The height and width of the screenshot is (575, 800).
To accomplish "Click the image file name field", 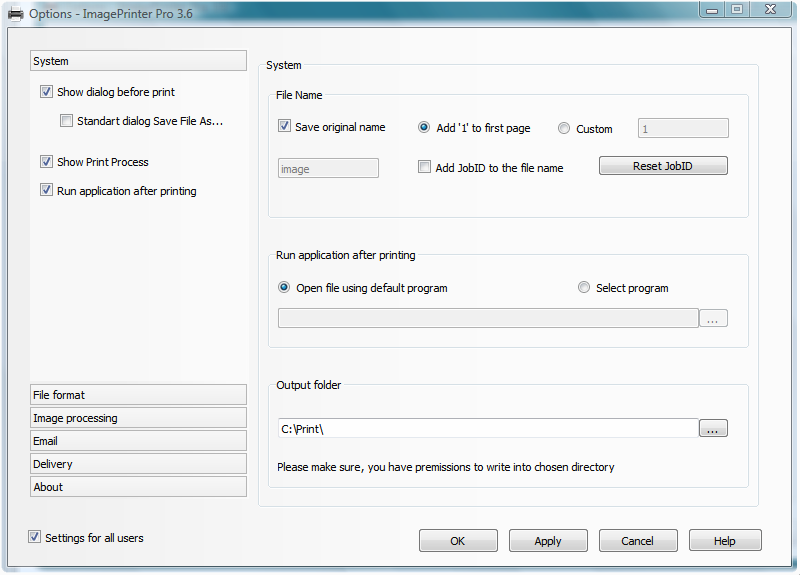I will [328, 168].
